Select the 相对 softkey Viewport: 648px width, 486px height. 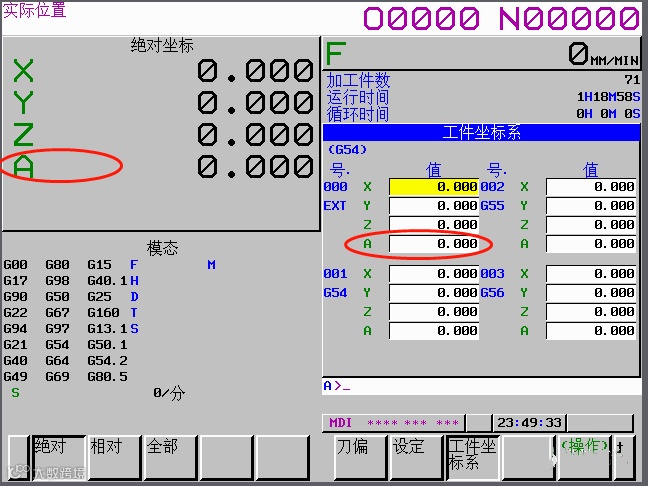[115, 457]
